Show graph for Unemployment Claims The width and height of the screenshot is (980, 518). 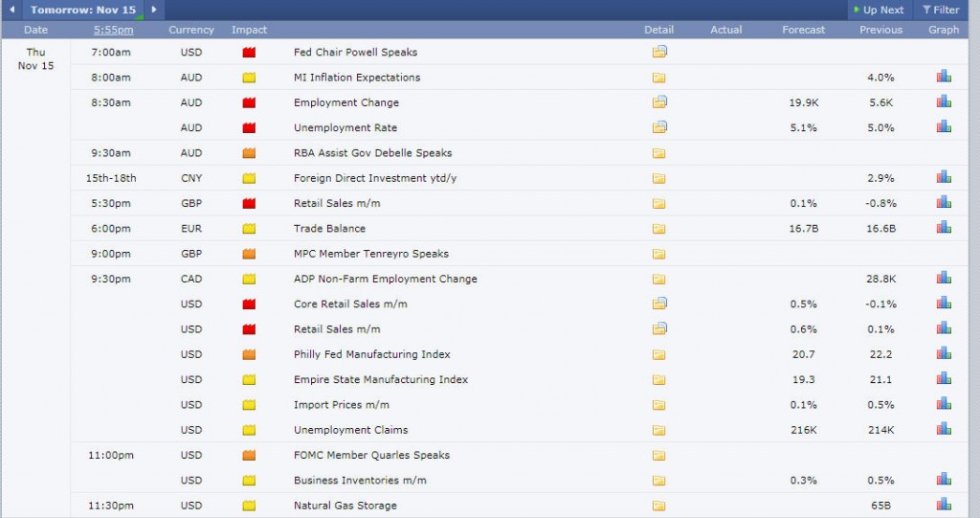(x=944, y=429)
